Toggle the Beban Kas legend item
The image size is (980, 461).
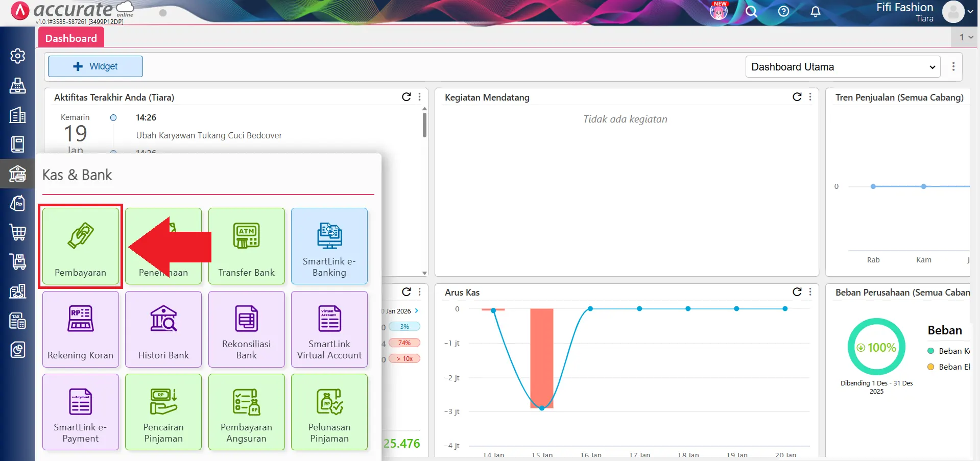pos(949,351)
